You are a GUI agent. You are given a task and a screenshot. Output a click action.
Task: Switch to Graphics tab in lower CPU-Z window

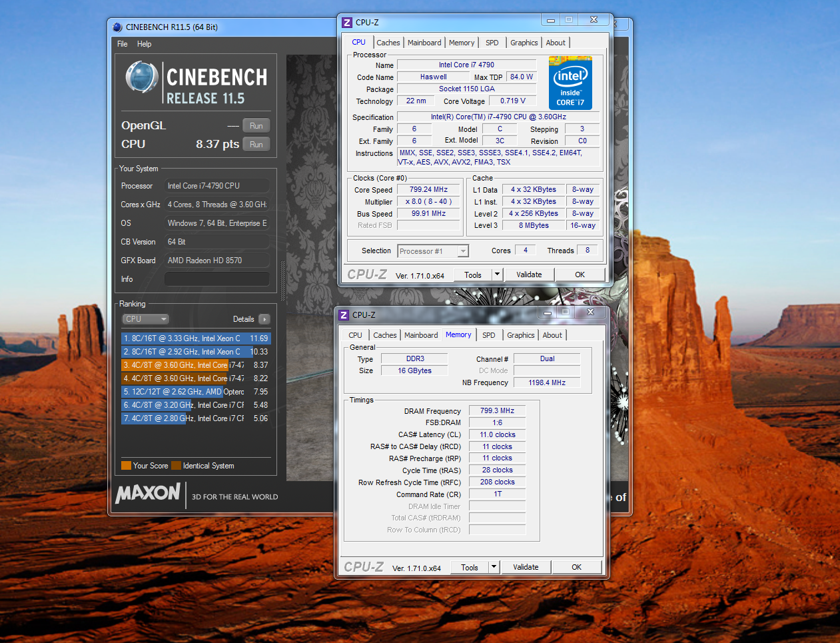[x=521, y=335]
